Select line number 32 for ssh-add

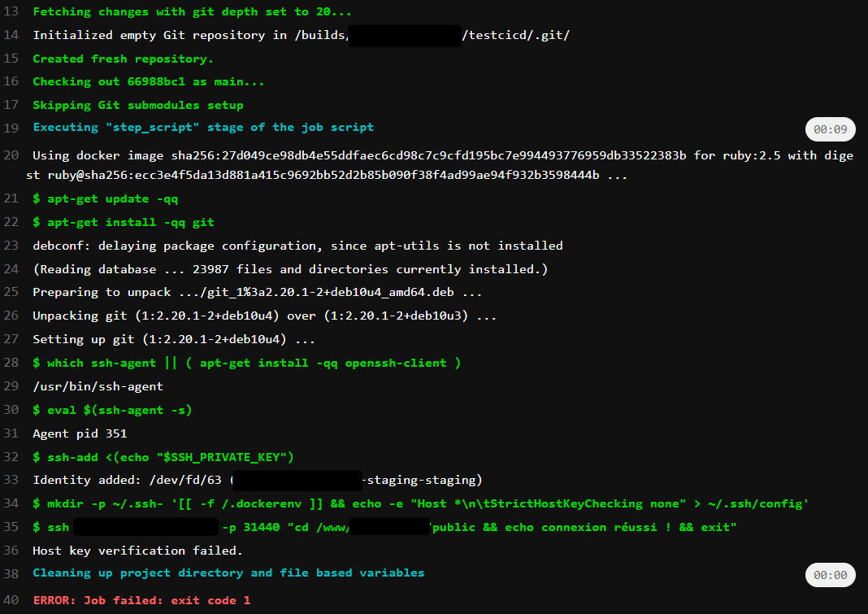(11, 457)
